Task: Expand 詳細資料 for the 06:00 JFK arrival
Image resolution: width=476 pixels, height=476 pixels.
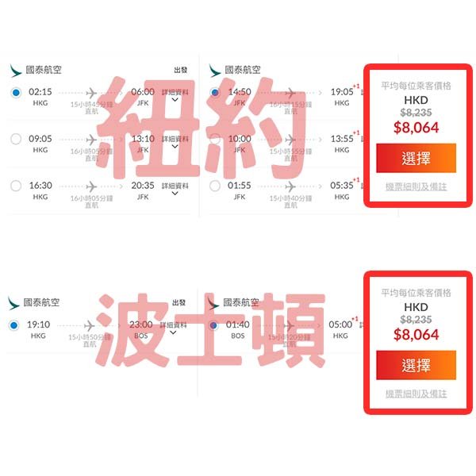Action: (175, 96)
